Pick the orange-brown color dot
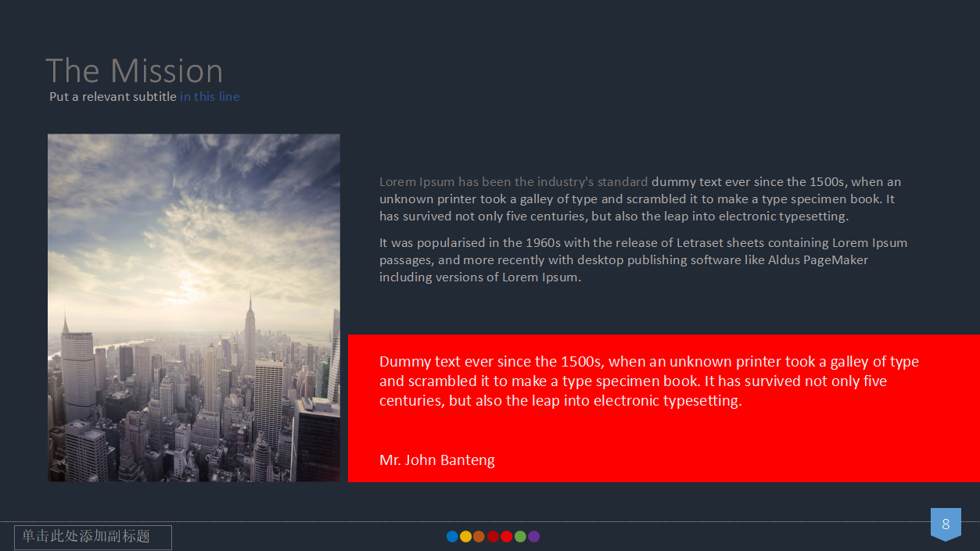This screenshot has width=980, height=551. pyautogui.click(x=479, y=536)
